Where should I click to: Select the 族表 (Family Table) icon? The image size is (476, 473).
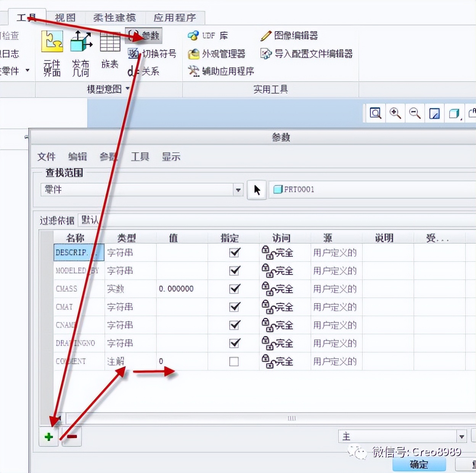109,50
